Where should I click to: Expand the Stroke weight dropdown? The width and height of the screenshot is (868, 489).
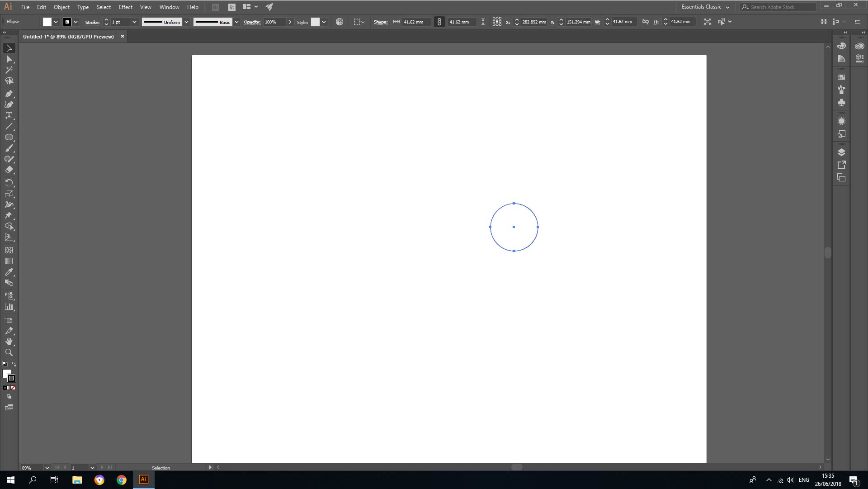click(x=134, y=21)
